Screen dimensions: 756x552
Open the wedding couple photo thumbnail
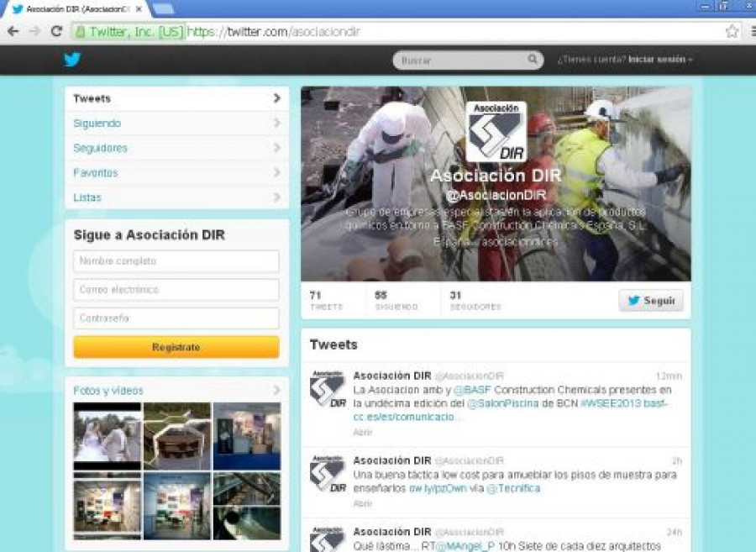pyautogui.click(x=107, y=436)
